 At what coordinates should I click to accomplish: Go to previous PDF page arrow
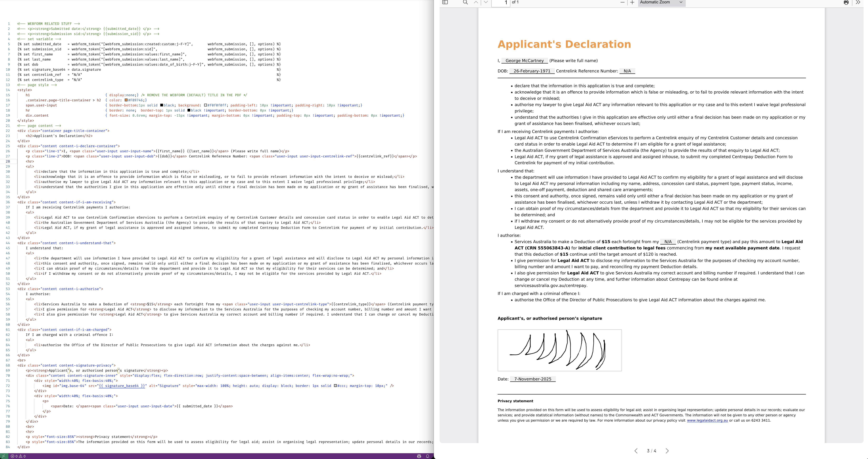point(476,2)
